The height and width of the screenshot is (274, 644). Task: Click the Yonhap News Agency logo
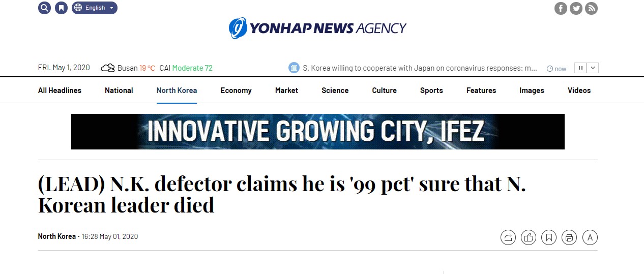(x=317, y=28)
